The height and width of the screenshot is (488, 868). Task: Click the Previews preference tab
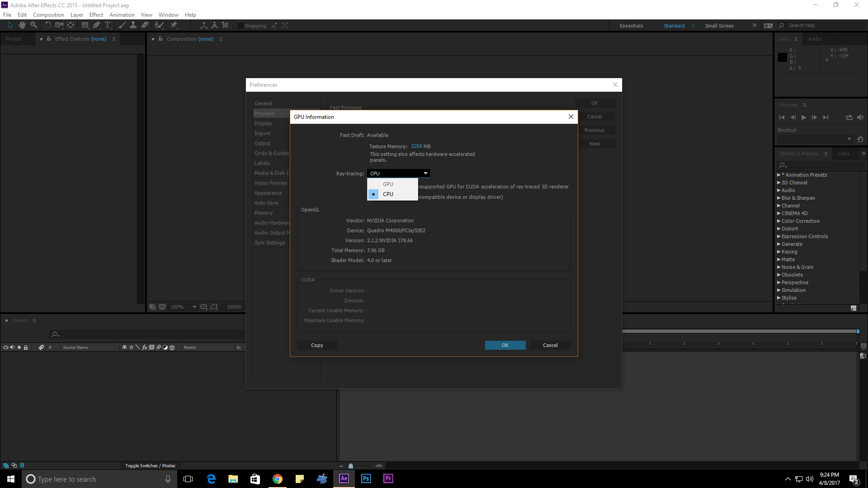pos(264,113)
